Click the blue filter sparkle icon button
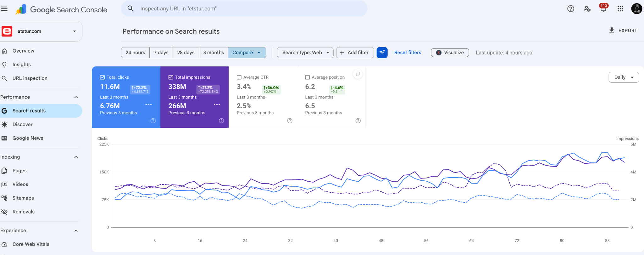 click(x=382, y=53)
